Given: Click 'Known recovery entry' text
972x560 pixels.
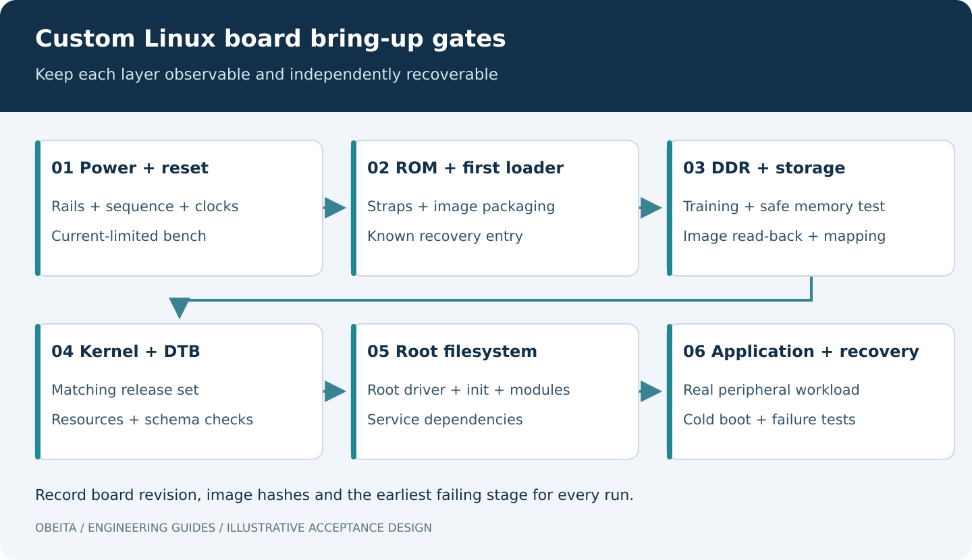Looking at the screenshot, I should 445,236.
